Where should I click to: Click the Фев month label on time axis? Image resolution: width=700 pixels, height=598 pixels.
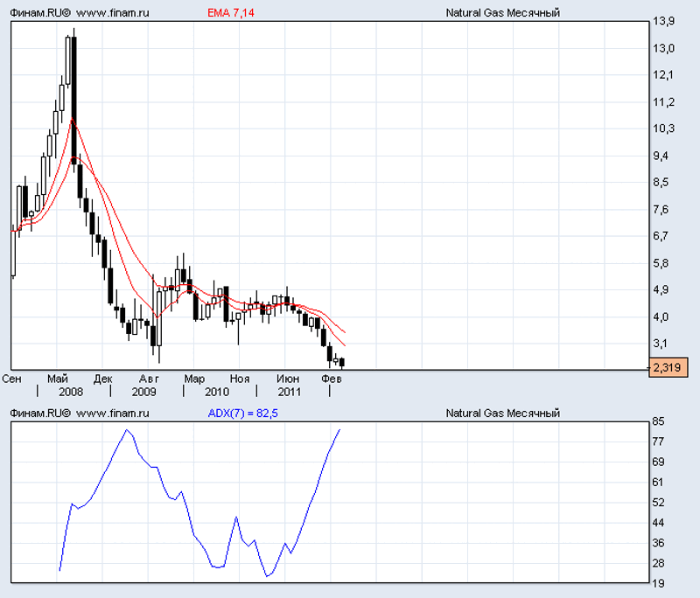tap(332, 379)
